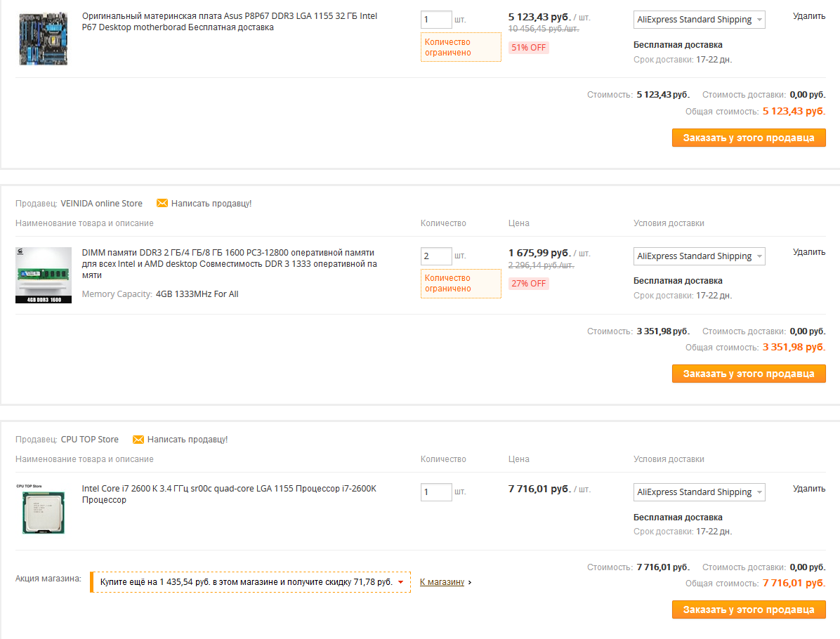Open the DDR3 memory product thumbnail
840x639 pixels.
44,275
